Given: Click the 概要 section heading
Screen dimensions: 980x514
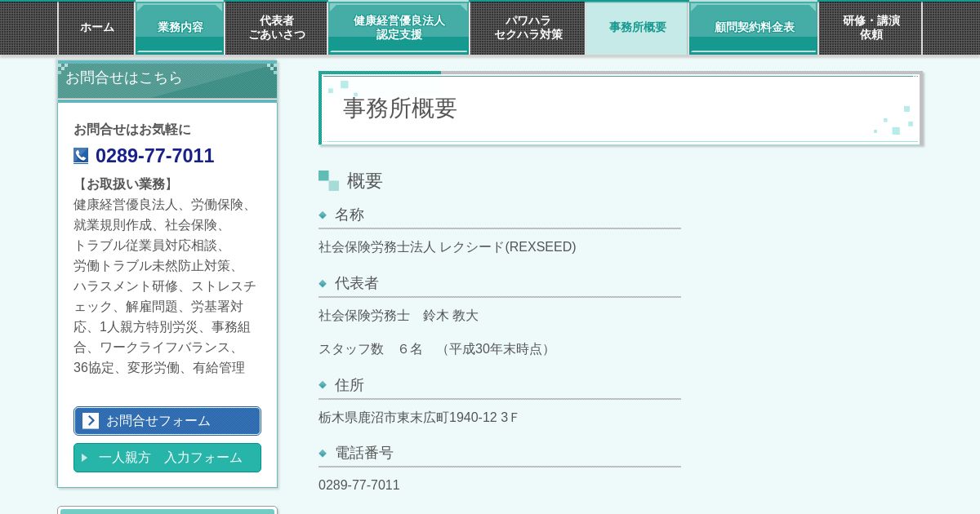Looking at the screenshot, I should point(364,181).
